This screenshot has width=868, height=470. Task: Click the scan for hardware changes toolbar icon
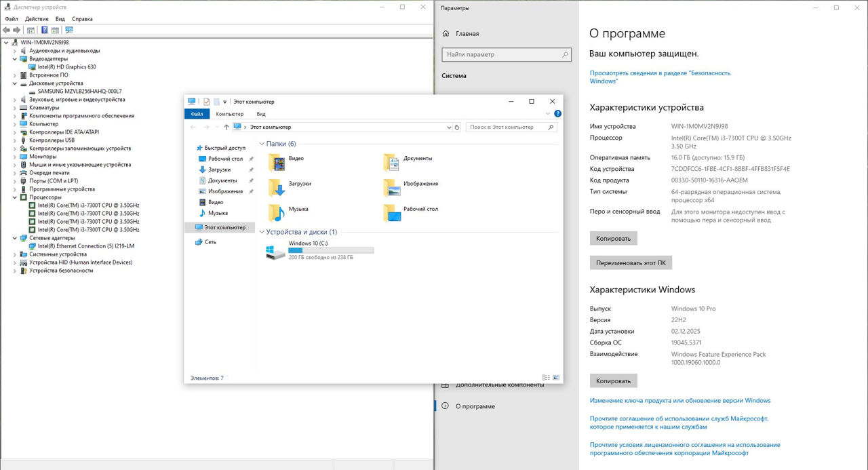[68, 31]
